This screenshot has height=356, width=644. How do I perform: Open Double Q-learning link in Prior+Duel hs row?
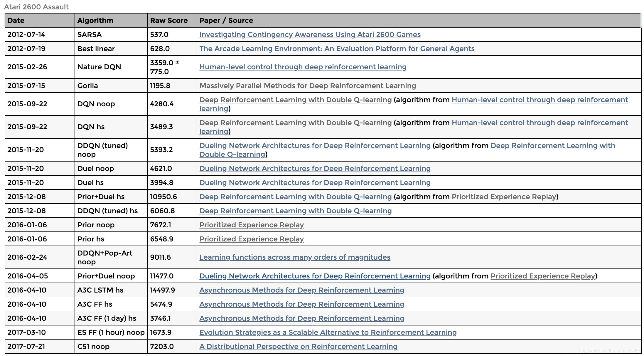[x=296, y=197]
